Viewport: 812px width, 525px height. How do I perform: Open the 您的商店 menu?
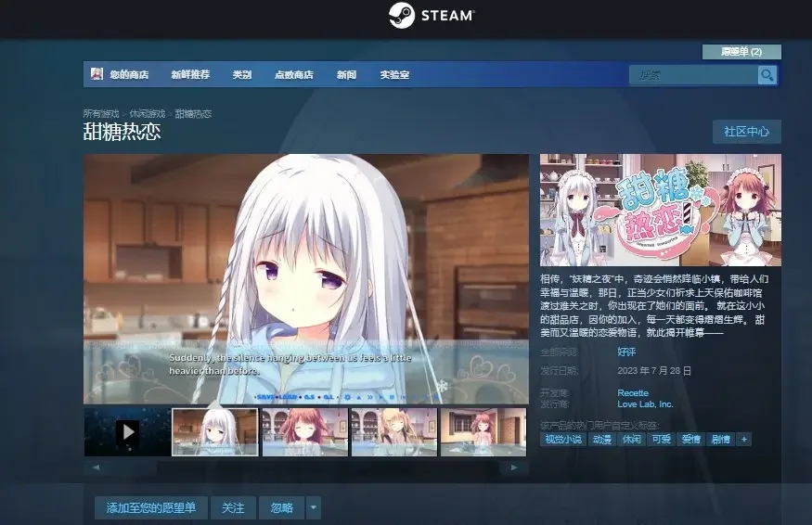129,74
